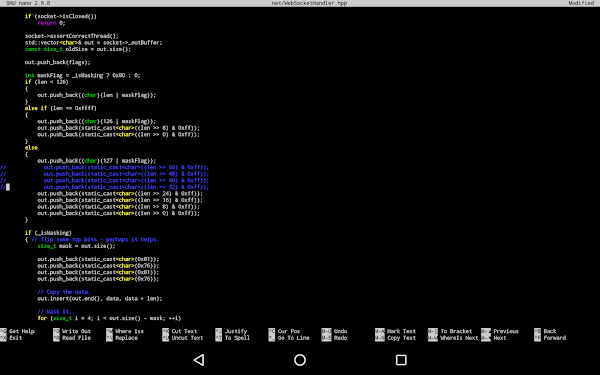The width and height of the screenshot is (600, 375).
Task: Click the '// Copy the data.' comment
Action: (64, 292)
